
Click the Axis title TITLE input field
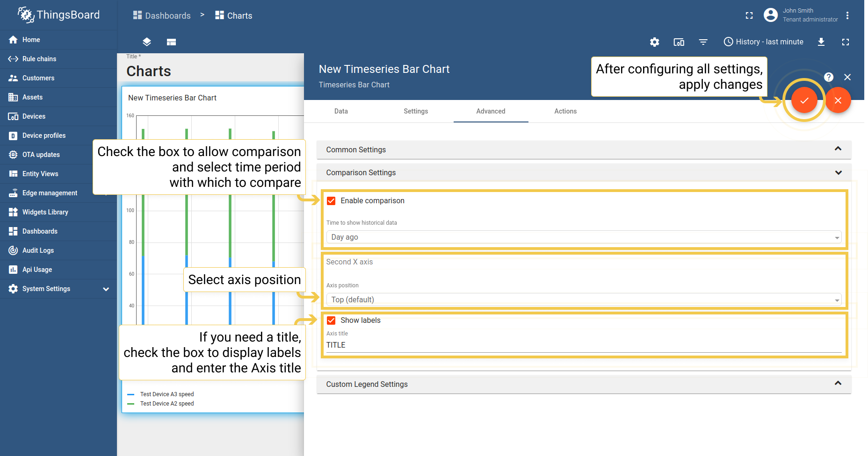click(468, 345)
